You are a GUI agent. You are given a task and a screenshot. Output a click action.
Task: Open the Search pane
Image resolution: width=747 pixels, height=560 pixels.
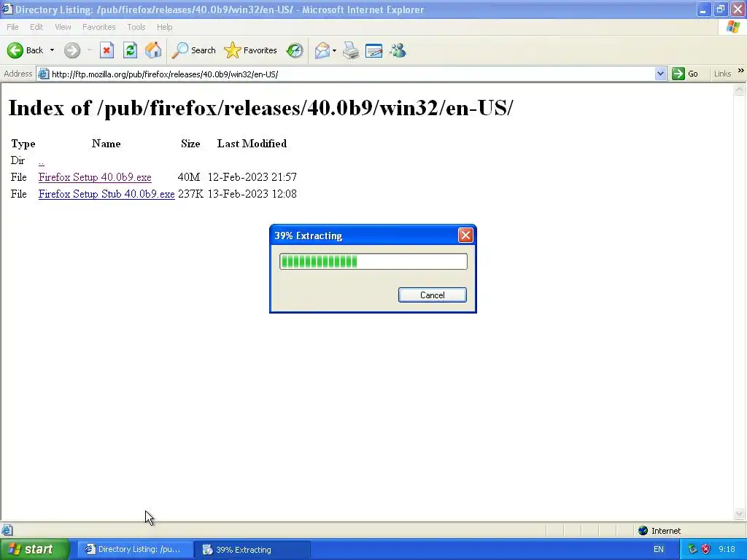pos(193,50)
